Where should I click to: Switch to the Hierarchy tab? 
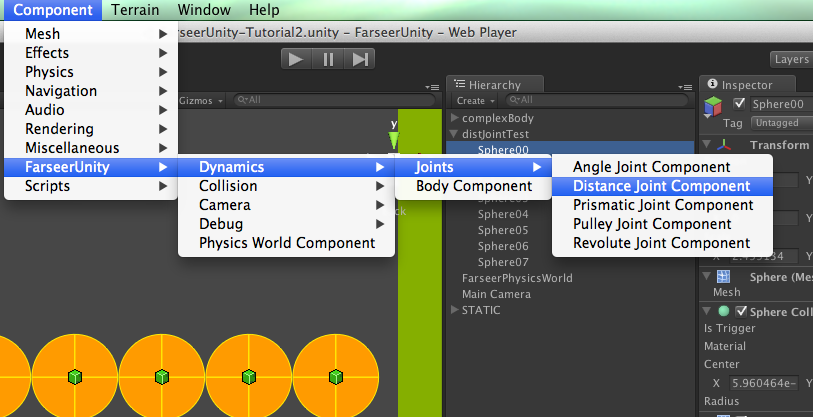(x=495, y=85)
